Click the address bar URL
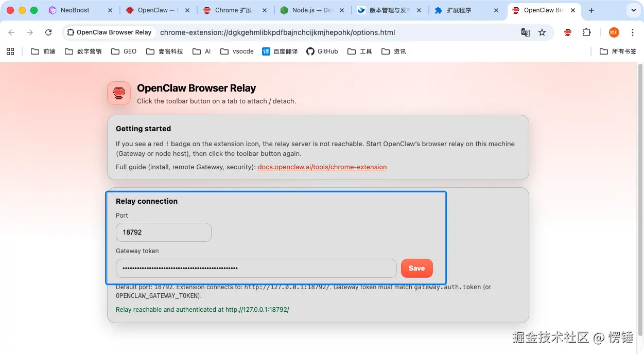Screen dimensions: 644x355 point(277,32)
